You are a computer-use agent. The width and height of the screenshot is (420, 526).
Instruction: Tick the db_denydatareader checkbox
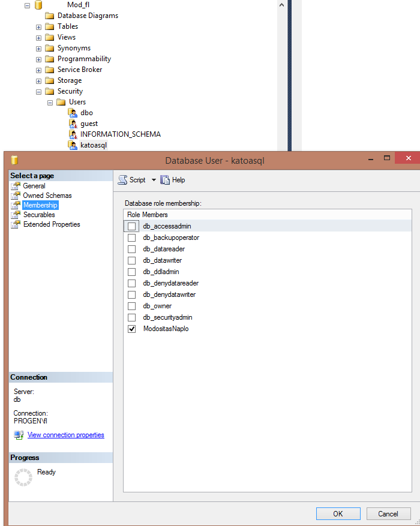point(132,284)
